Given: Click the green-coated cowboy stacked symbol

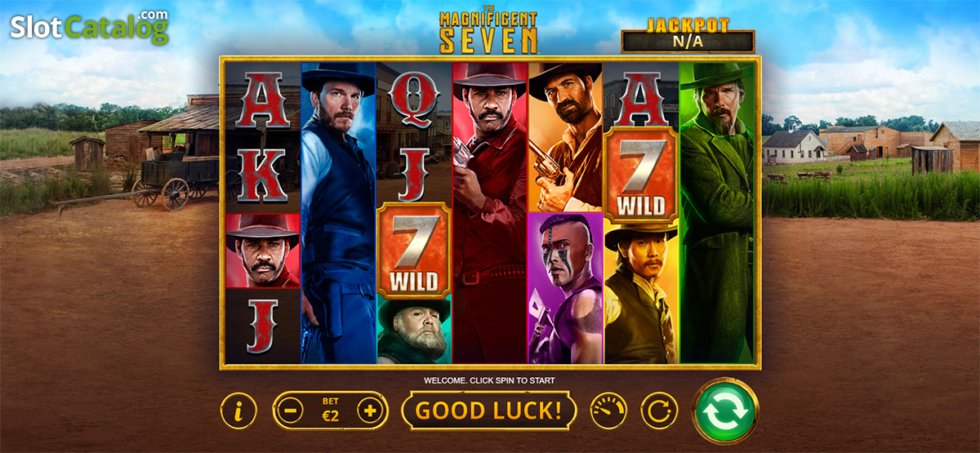Looking at the screenshot, I should pos(719,213).
